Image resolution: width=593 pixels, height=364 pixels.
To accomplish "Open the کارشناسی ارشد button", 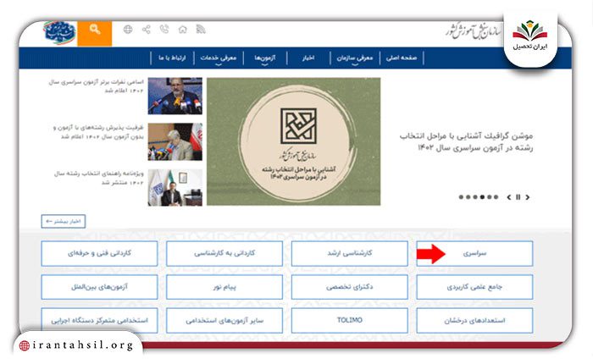I will coord(349,254).
